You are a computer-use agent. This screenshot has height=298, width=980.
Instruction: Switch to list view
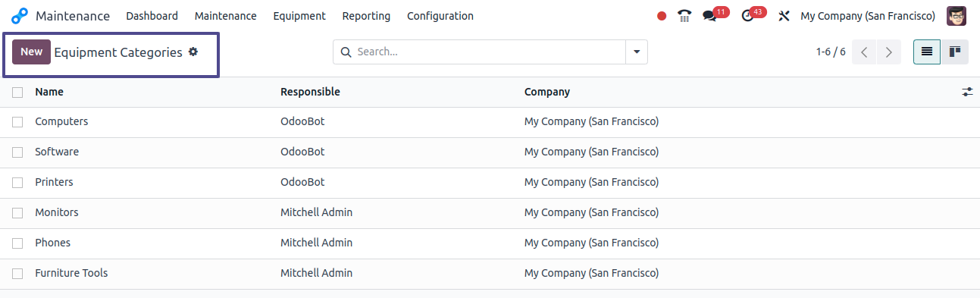coord(927,52)
